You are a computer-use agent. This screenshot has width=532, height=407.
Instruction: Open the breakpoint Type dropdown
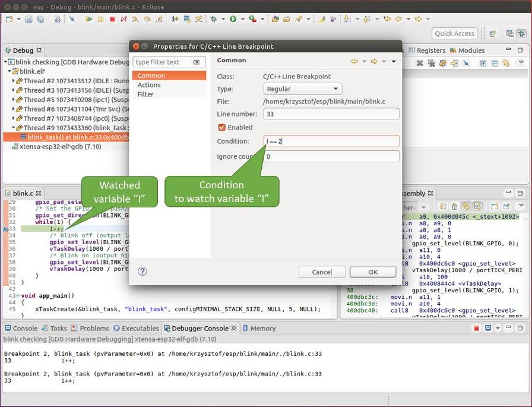pos(303,89)
